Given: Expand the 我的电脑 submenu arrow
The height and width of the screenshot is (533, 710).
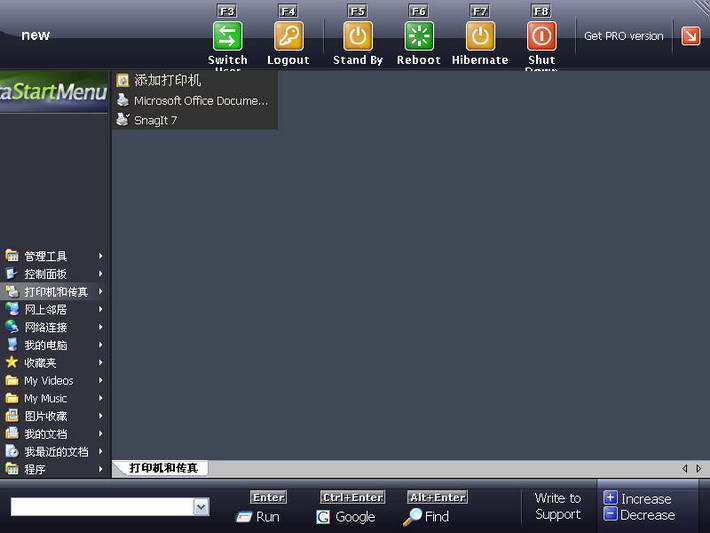Looking at the screenshot, I should tap(101, 345).
